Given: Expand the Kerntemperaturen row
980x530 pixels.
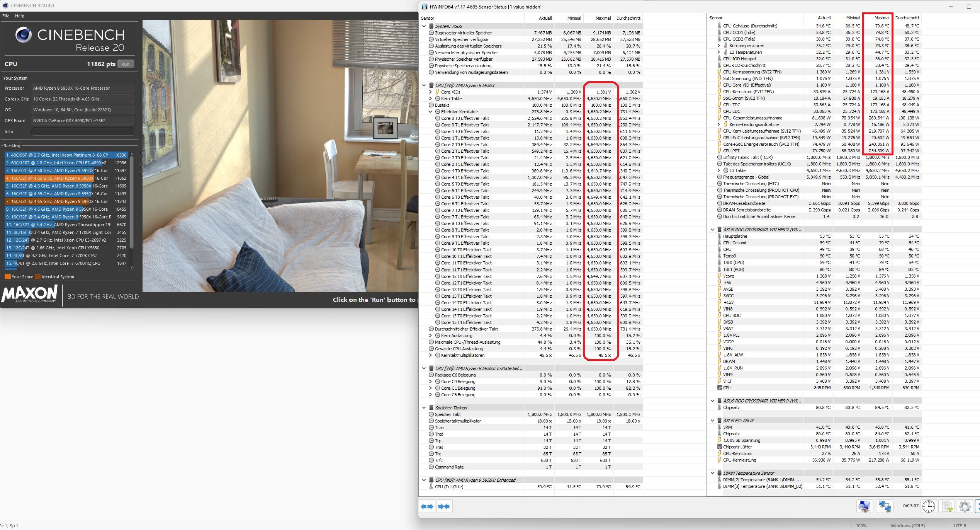Looking at the screenshot, I should [718, 46].
